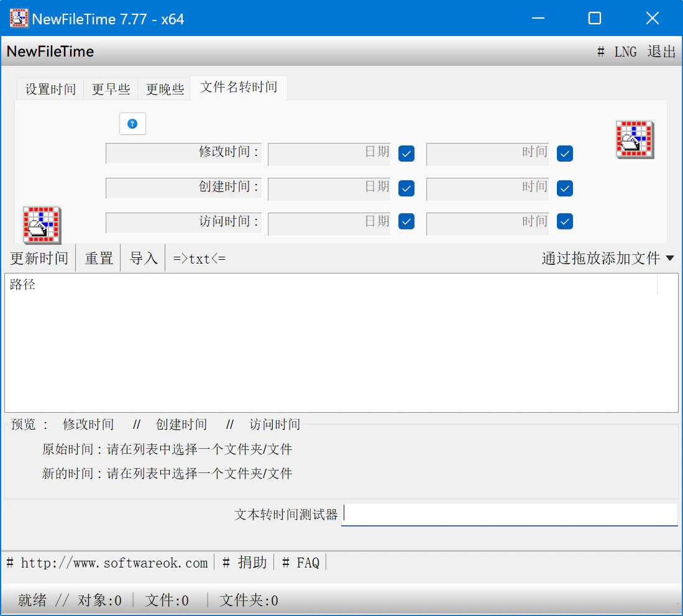
Task: Click the 创建时间 date field
Action: (x=329, y=189)
